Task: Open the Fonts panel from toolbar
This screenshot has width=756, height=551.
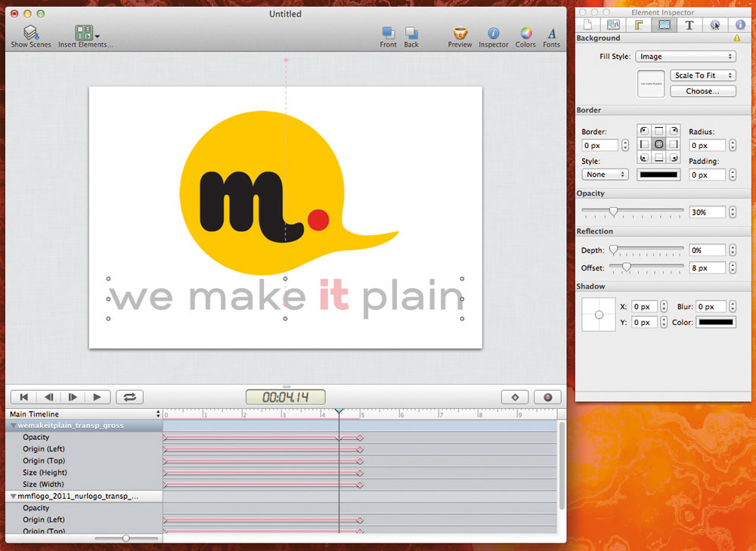Action: [552, 33]
